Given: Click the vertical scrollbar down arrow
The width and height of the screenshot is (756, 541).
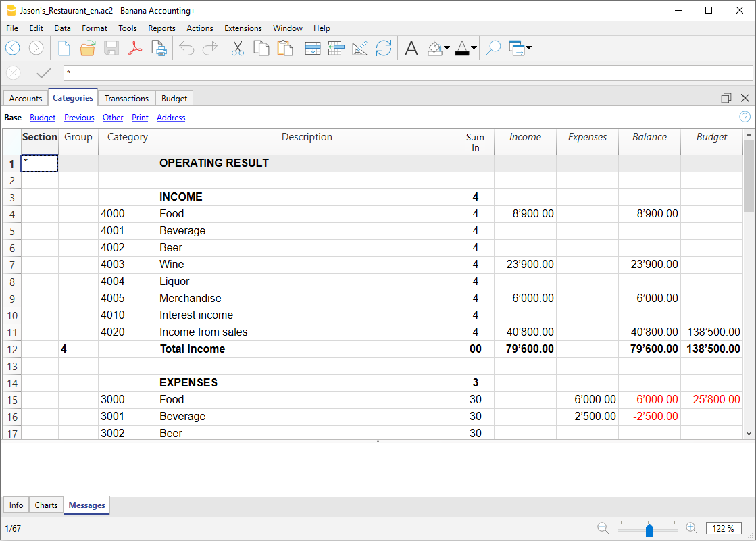Looking at the screenshot, I should (749, 434).
